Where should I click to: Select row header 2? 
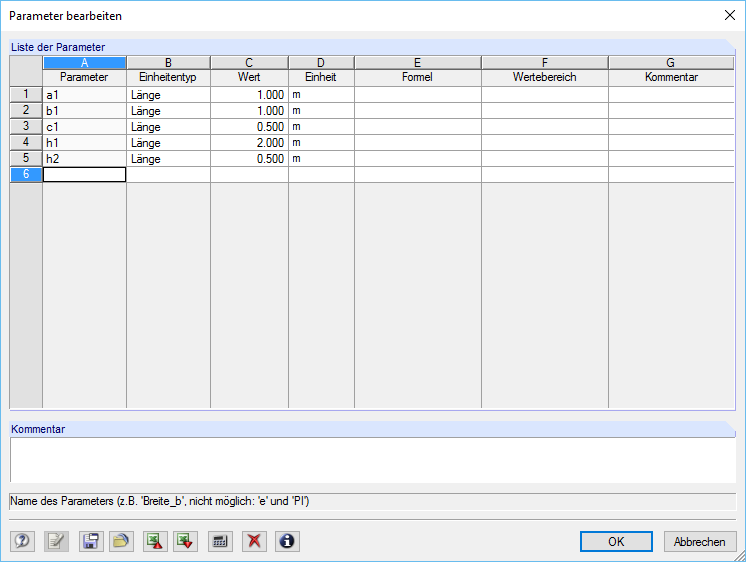pyautogui.click(x=26, y=110)
